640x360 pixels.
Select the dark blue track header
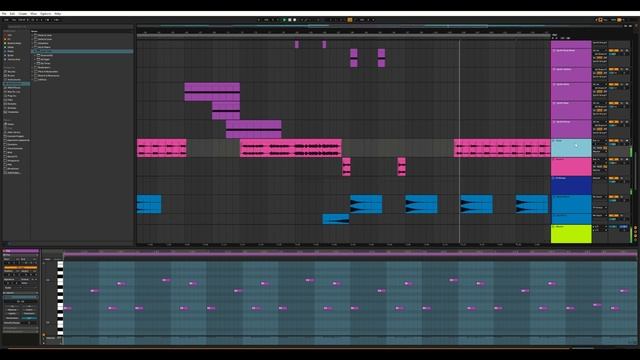(x=571, y=185)
